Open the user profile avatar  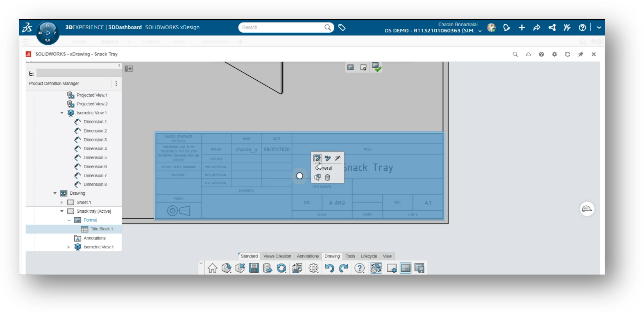click(491, 27)
